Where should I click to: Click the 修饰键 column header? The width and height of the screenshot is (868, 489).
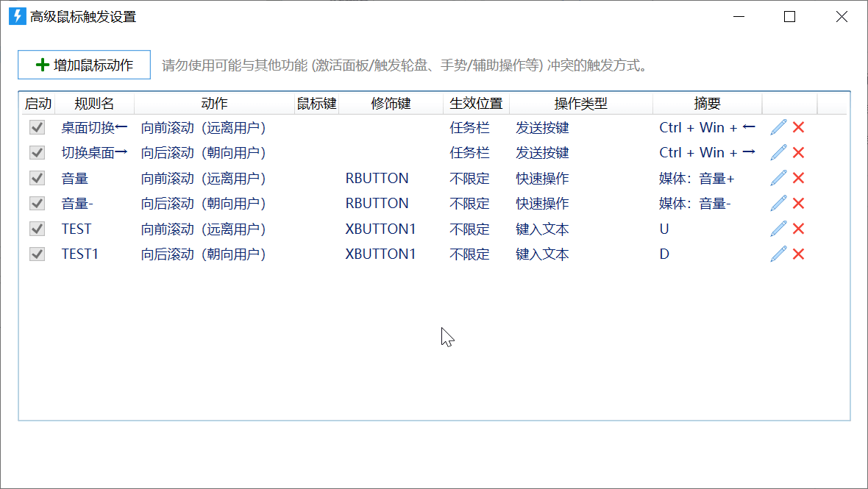(x=391, y=104)
